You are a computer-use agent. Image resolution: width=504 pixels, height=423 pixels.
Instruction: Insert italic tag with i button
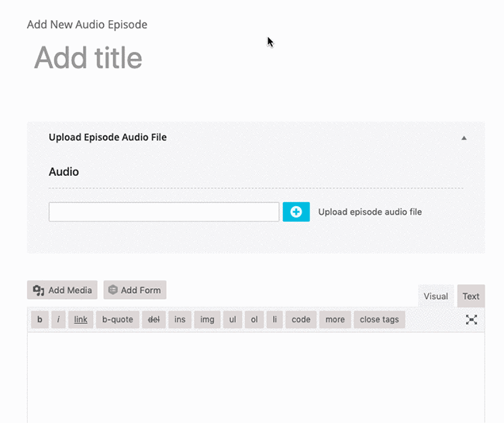tap(58, 320)
